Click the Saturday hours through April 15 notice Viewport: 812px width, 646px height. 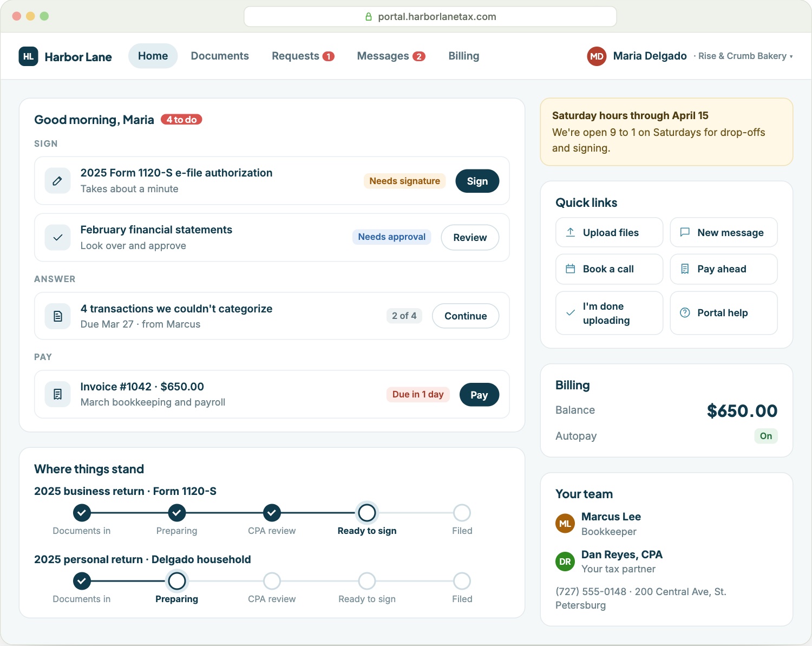click(x=666, y=132)
